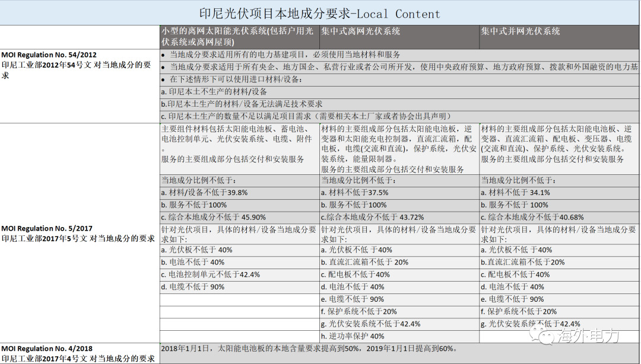Screen dimensions: 641x364
Task: Click row label 'MOI Regulation No. 54/2012'
Action: [x=49, y=55]
